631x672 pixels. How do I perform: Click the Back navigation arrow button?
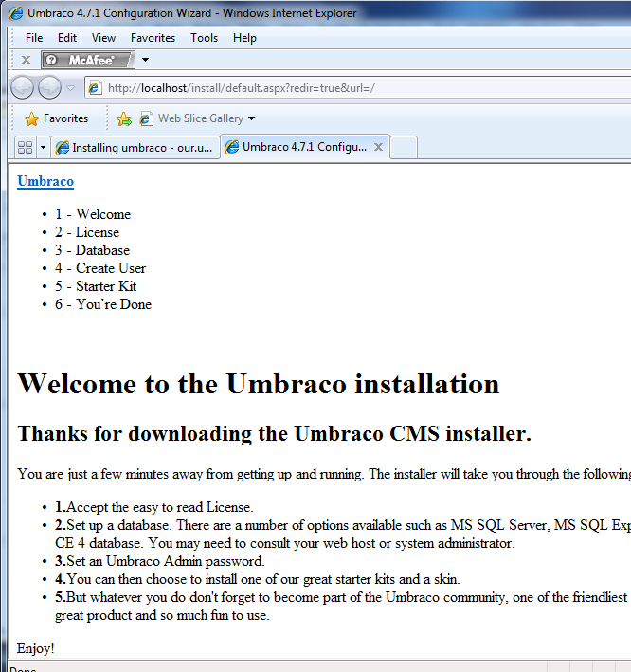[x=22, y=87]
